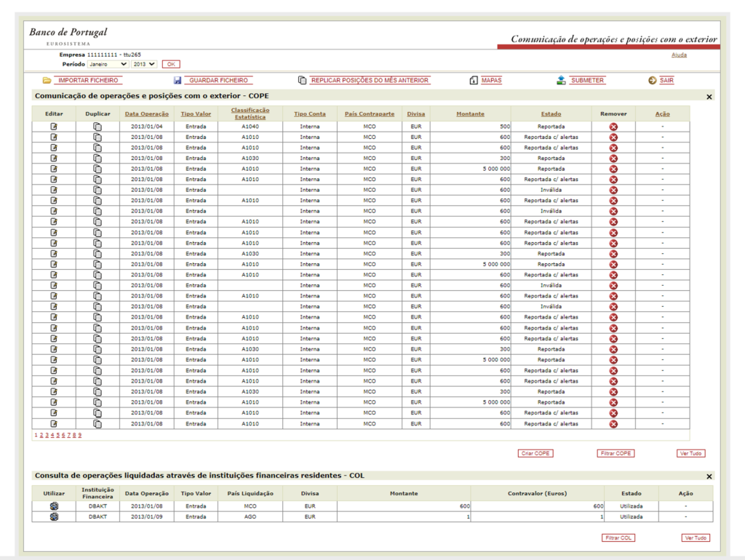Click the upload icon beside Submeter

click(561, 80)
